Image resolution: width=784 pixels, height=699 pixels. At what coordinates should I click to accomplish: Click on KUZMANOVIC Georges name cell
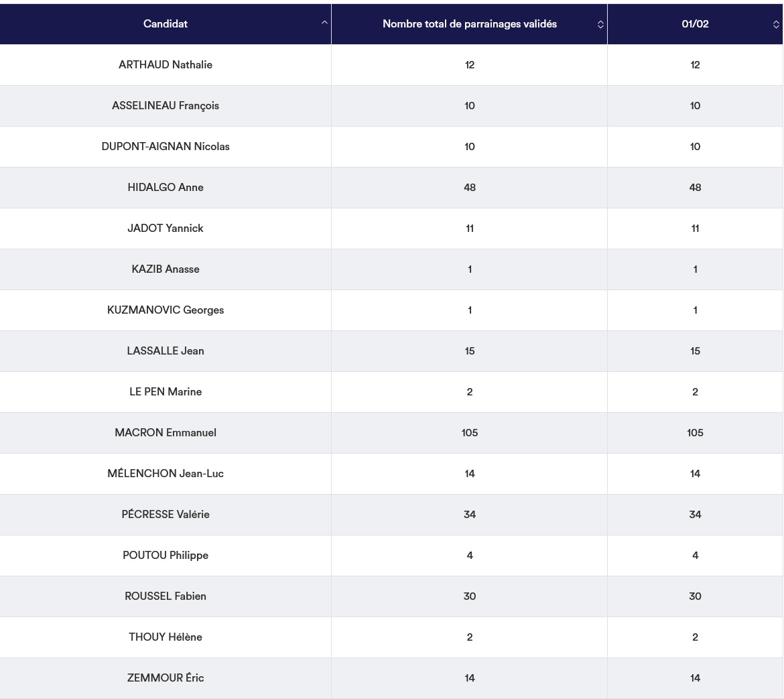coord(166,310)
